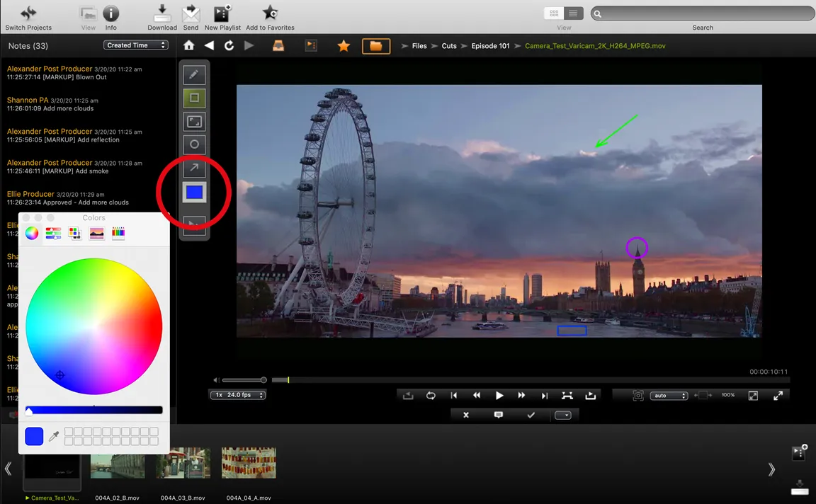Viewport: 816px width, 504px height.
Task: Open the "auto" playback quality dropdown
Action: coord(669,396)
